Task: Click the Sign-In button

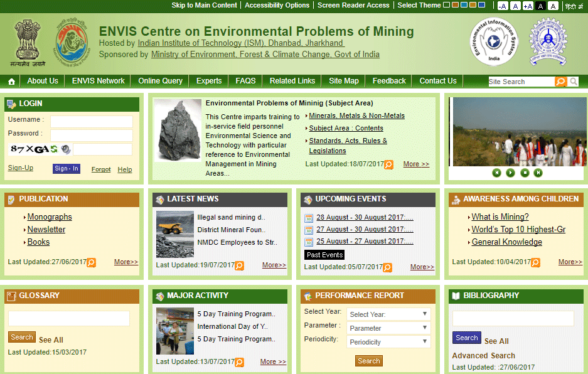Action: point(67,169)
